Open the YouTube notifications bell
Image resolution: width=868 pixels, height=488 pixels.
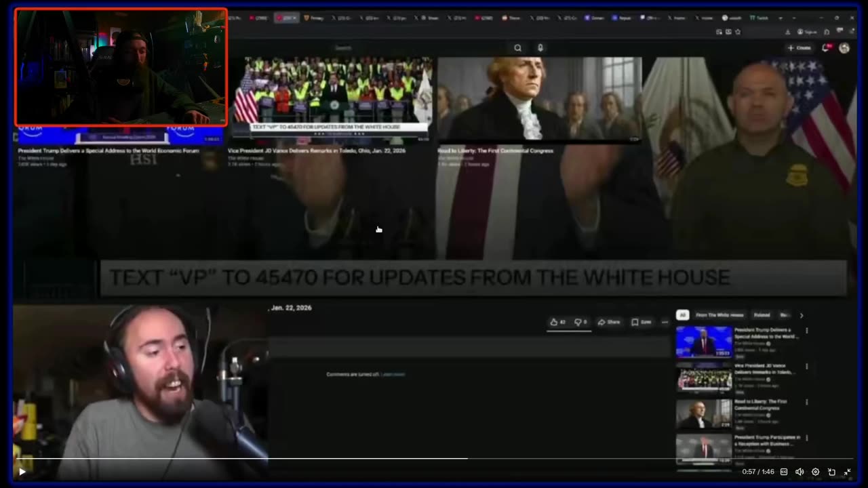(826, 48)
